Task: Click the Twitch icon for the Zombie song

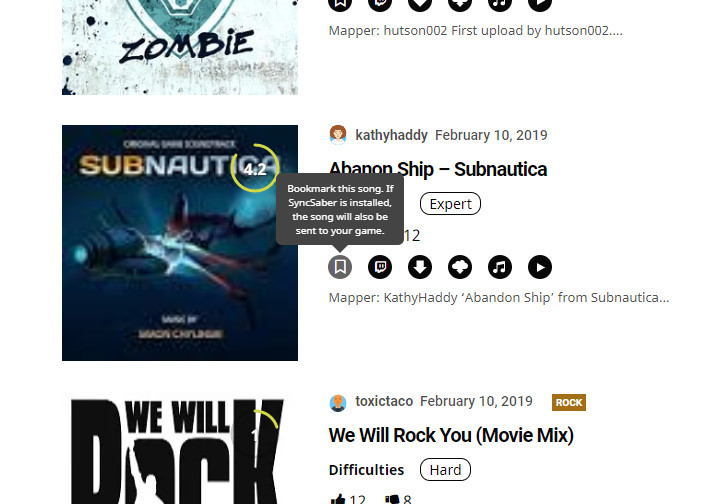Action: tap(380, 4)
